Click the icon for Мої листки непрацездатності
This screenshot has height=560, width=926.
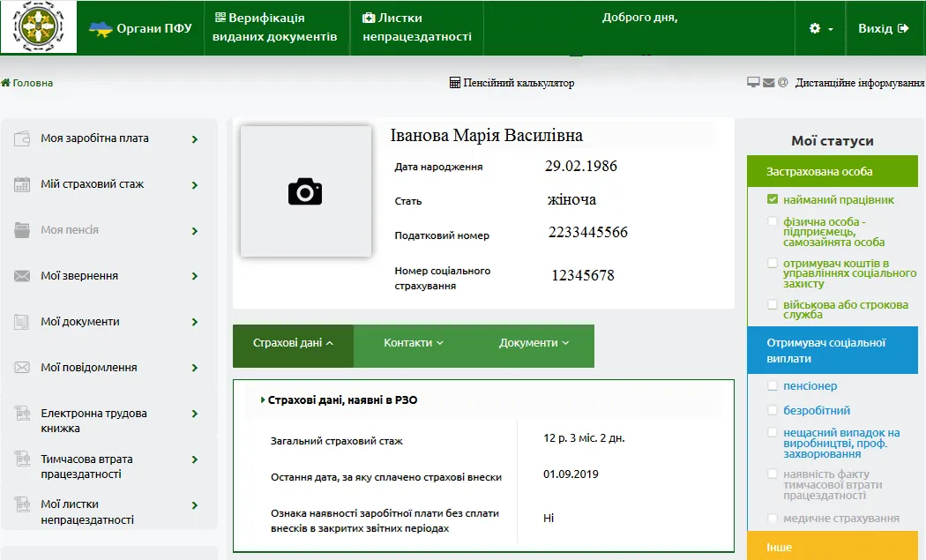(22, 504)
